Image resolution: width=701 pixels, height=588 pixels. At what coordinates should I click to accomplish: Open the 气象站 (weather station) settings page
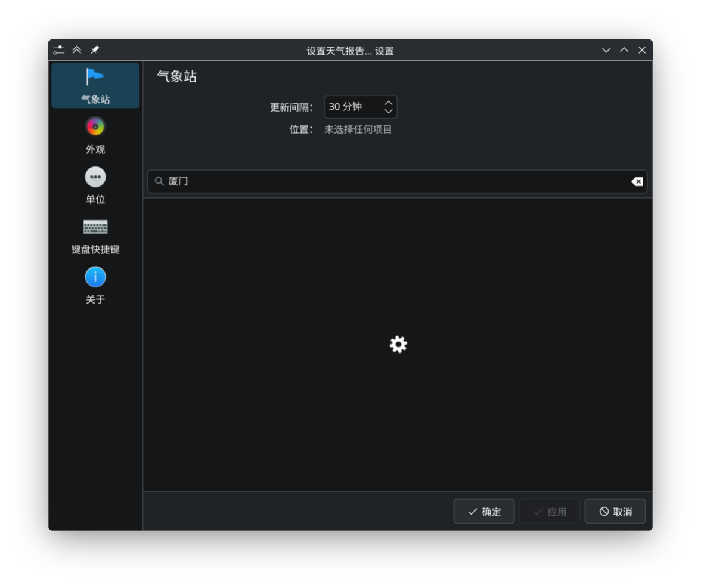[95, 86]
